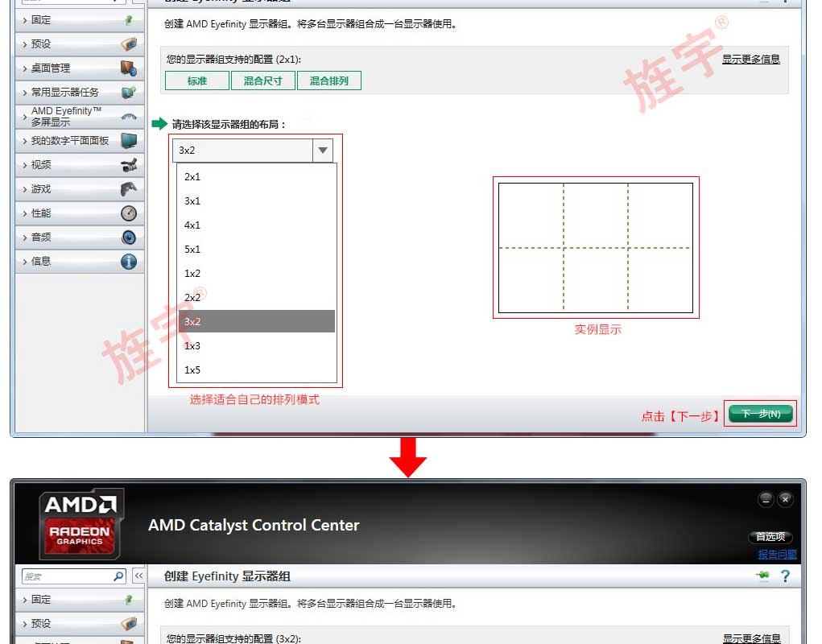
Task: Click the 游戏 gamepad icon
Action: coord(128,189)
